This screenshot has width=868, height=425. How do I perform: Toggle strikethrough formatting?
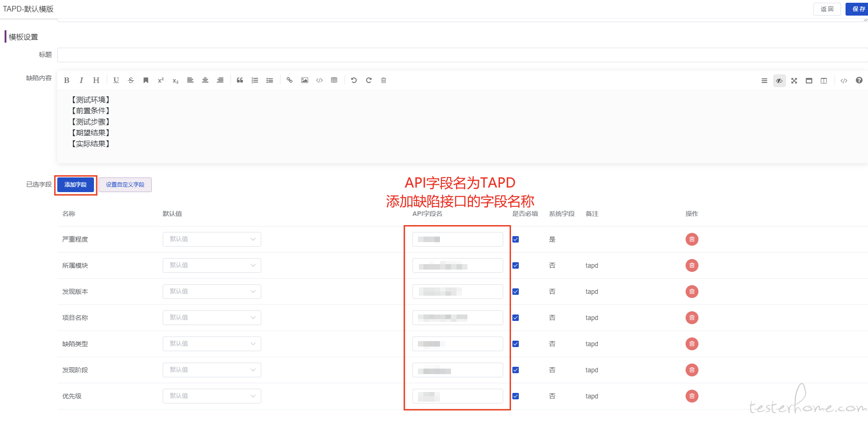(131, 80)
